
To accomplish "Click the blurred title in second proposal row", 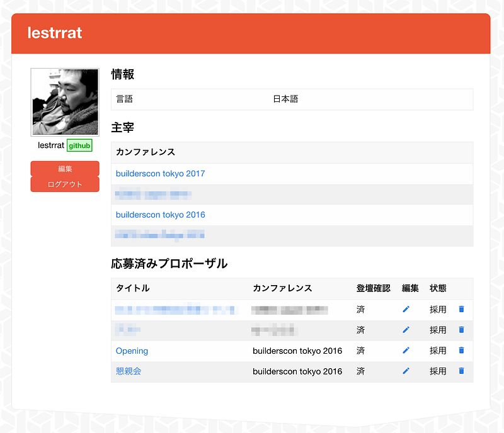I will click(x=128, y=330).
